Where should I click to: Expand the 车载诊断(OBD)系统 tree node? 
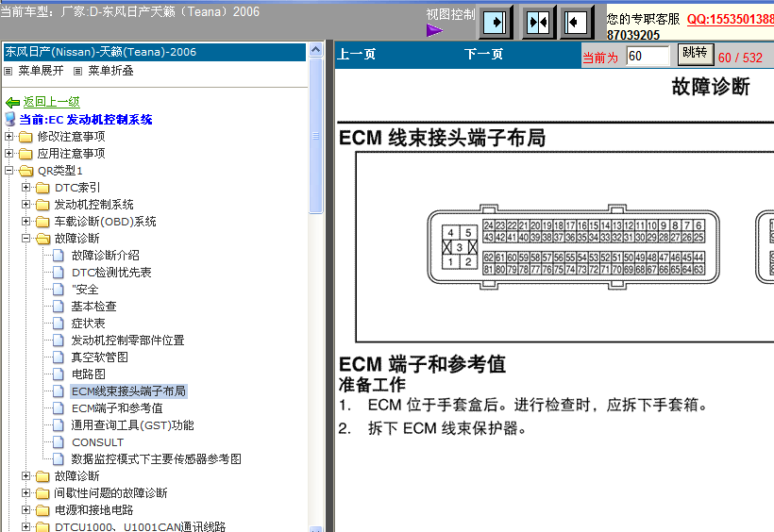tap(26, 221)
